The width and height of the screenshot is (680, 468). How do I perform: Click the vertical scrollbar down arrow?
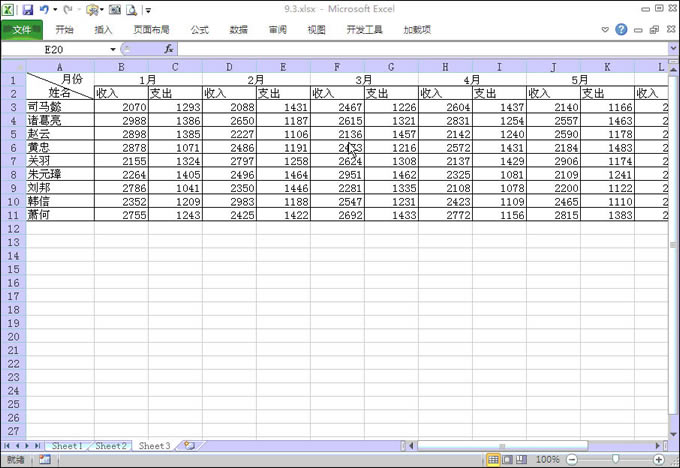coord(673,434)
